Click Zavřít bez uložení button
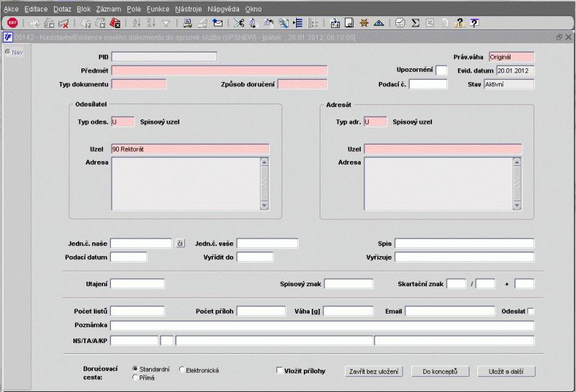The width and height of the screenshot is (576, 392). 374,371
